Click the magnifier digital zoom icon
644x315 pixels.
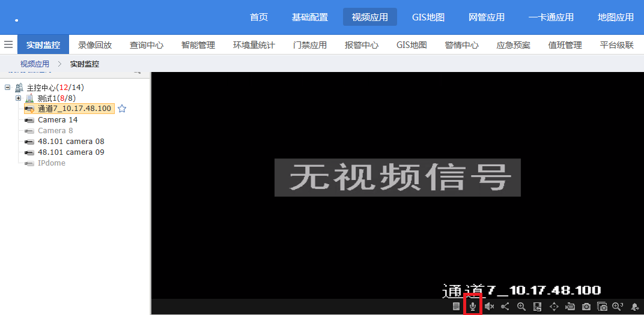point(521,307)
